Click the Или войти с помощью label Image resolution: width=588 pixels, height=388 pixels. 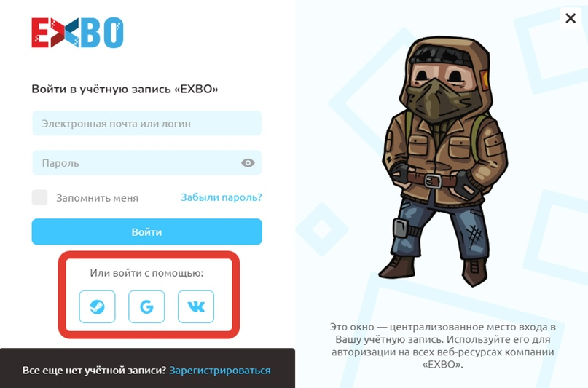pos(146,273)
